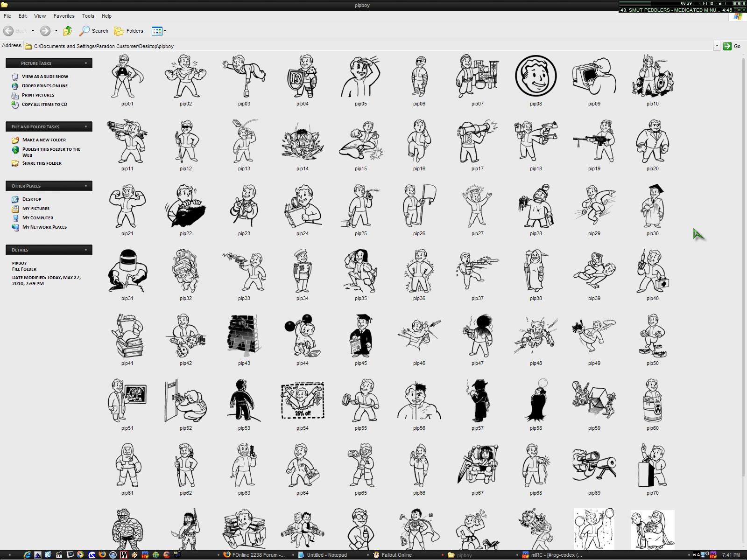Launch Firefox from quick launch bar
747x560 pixels.
pyautogui.click(x=102, y=554)
